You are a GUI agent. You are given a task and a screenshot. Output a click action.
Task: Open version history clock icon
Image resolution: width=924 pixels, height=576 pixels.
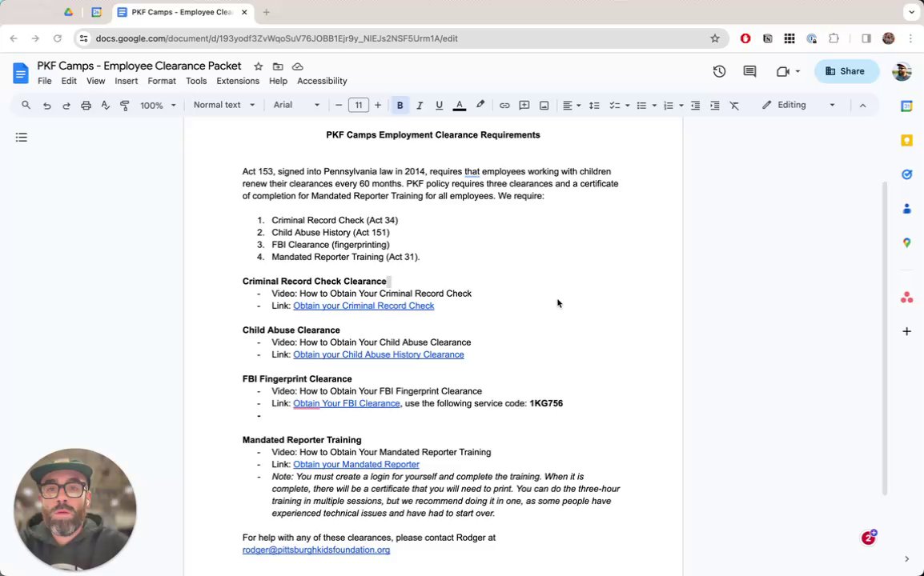(x=719, y=71)
